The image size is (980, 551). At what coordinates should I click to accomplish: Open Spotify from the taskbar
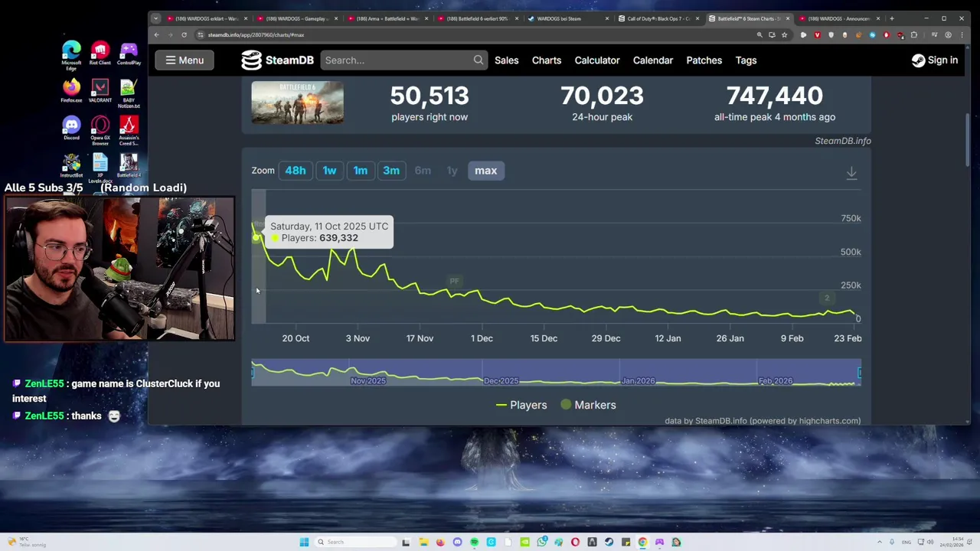tap(474, 542)
